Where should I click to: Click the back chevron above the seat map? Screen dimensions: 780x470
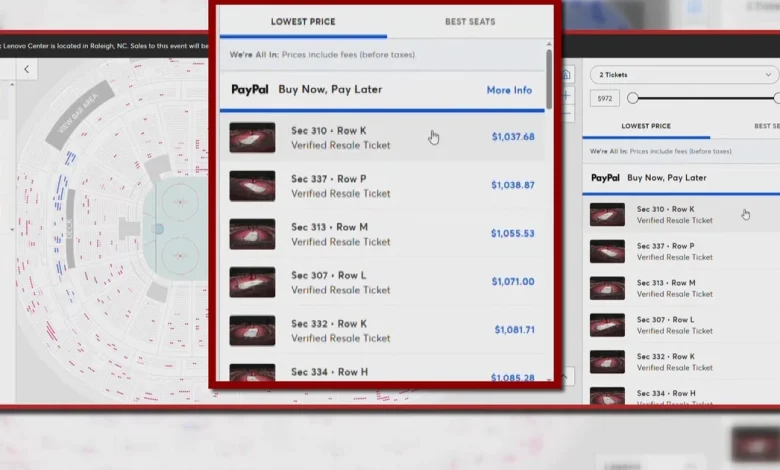(x=26, y=69)
